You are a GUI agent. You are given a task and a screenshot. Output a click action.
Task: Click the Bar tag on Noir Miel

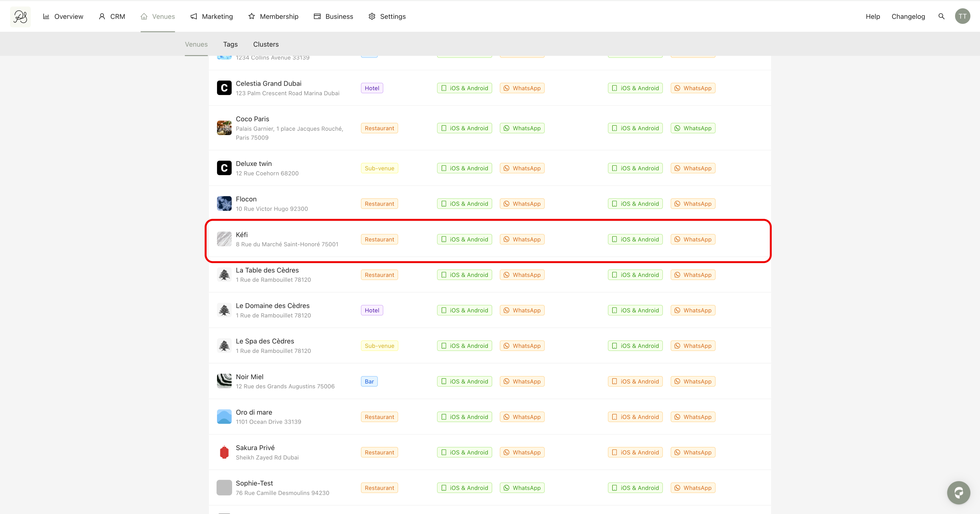369,381
